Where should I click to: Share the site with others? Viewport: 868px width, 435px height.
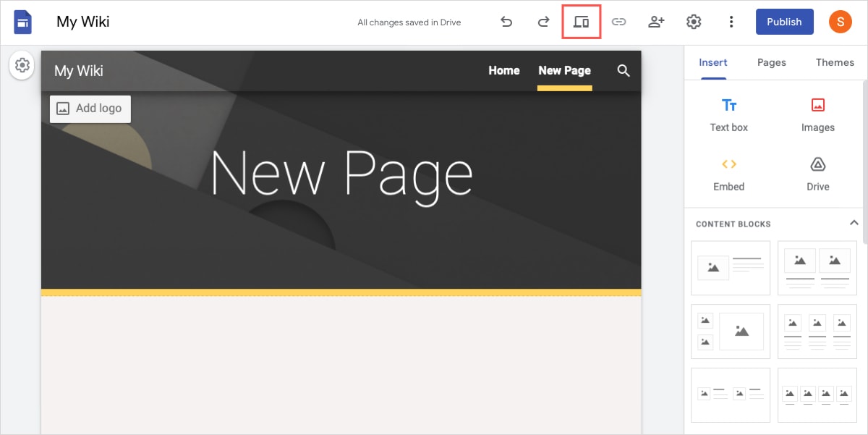[656, 22]
